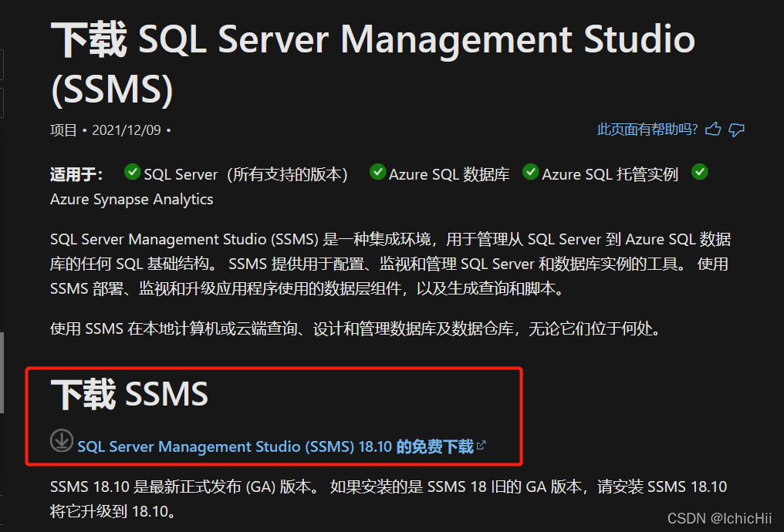Click the Azure SQL 数据库 applies-to text

click(449, 174)
